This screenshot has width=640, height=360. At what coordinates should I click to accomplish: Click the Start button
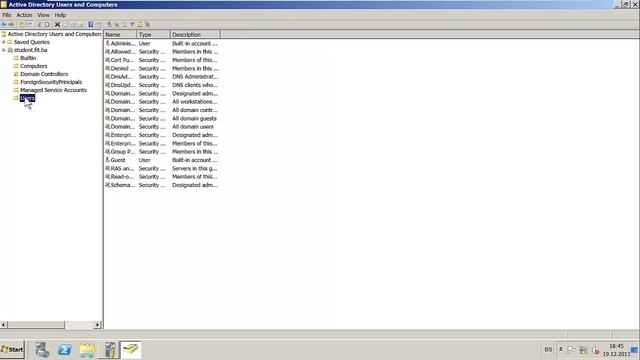coord(12,350)
